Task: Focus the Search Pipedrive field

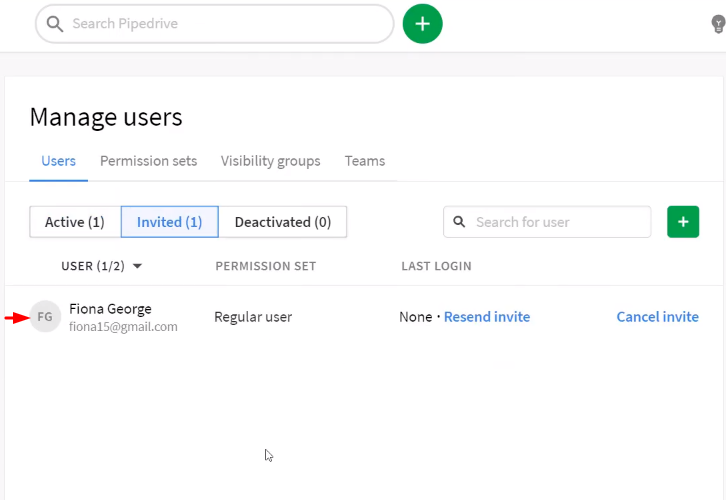Action: click(x=214, y=24)
